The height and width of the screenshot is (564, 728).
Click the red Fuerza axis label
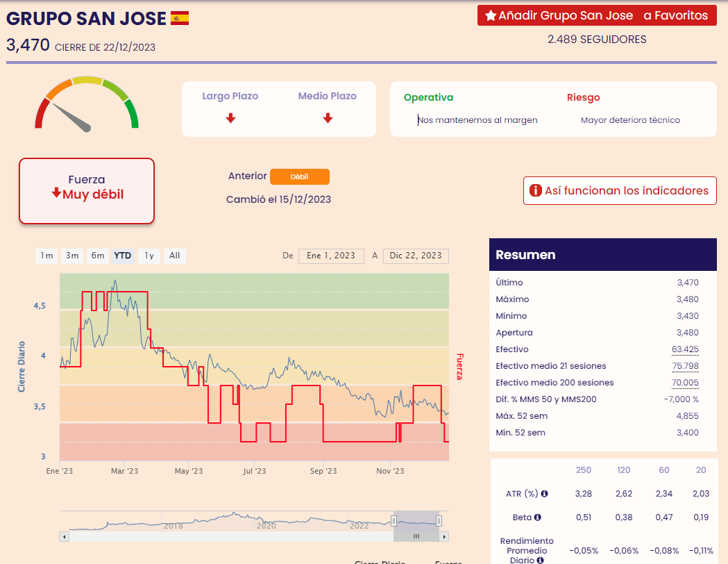[x=459, y=367]
